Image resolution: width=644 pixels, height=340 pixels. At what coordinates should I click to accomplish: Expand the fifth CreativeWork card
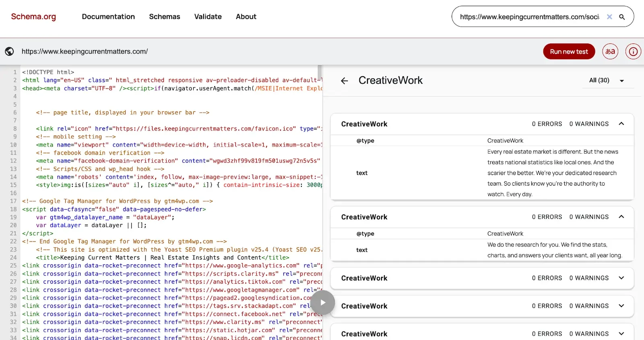pos(621,334)
